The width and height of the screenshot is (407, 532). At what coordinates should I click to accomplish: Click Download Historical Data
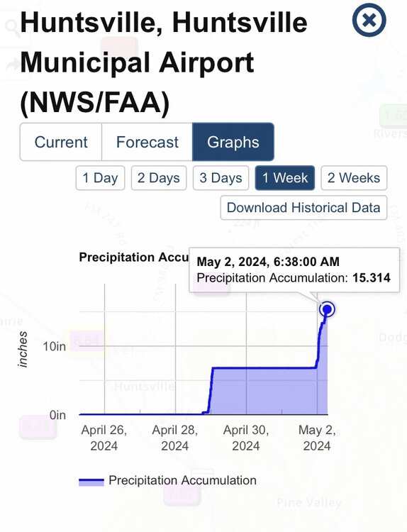pos(303,208)
